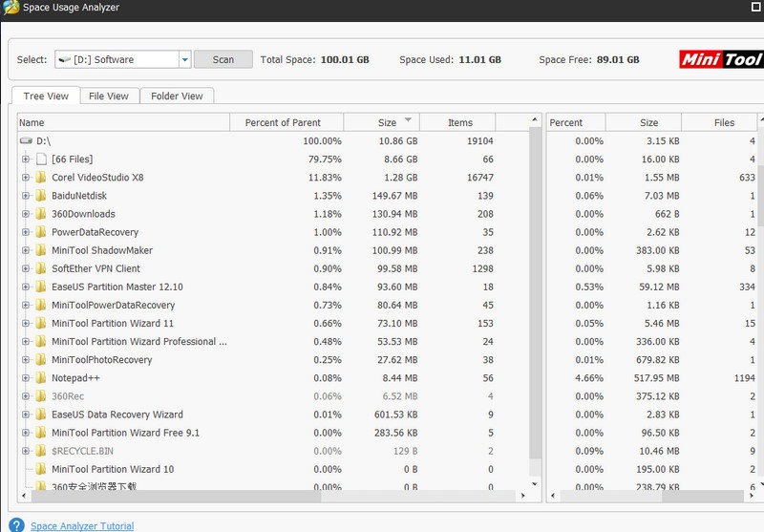Click the $RECYCLE.BIN folder icon

click(41, 451)
